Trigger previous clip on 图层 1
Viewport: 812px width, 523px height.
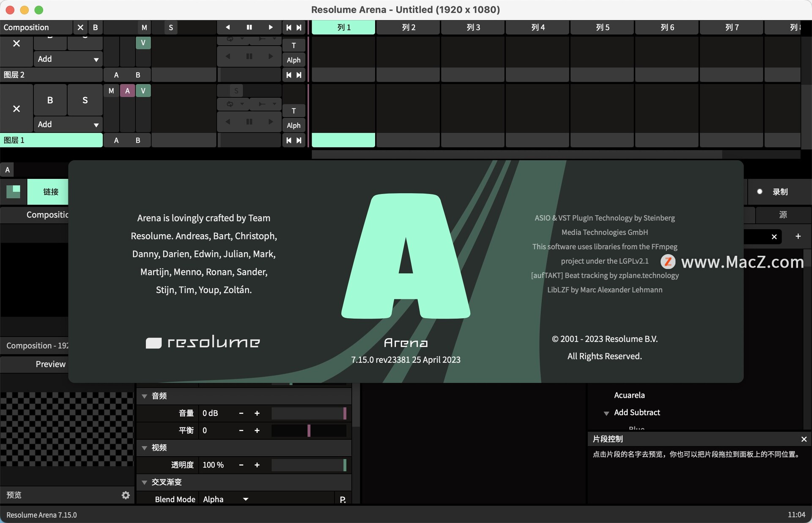(x=288, y=140)
